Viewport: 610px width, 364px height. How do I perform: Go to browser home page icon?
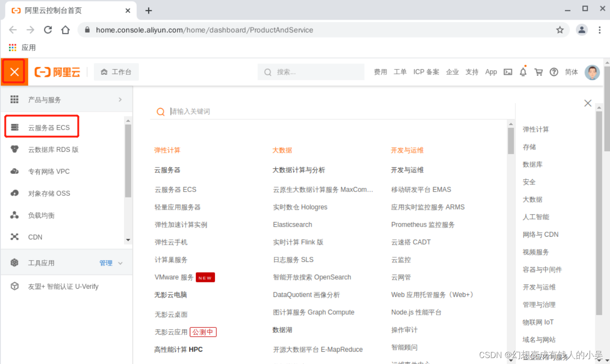[65, 30]
